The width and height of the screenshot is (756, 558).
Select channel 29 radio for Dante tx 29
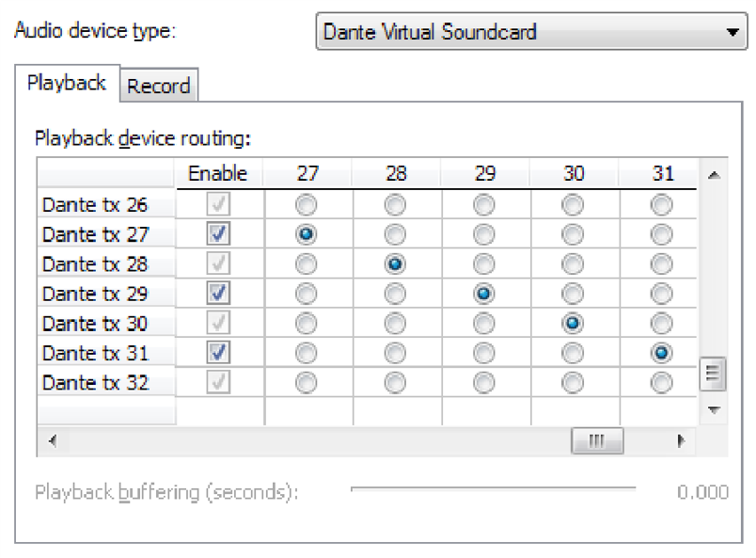484,294
